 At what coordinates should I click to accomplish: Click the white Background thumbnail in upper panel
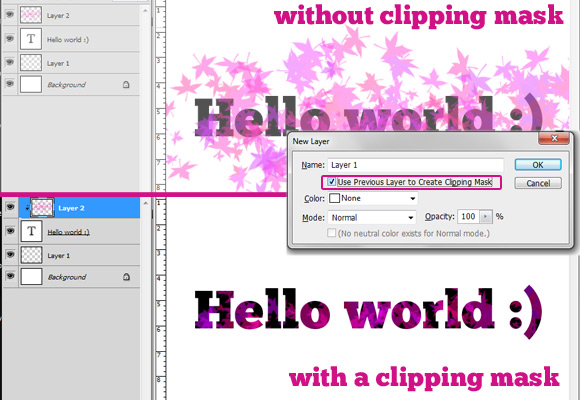(x=31, y=84)
